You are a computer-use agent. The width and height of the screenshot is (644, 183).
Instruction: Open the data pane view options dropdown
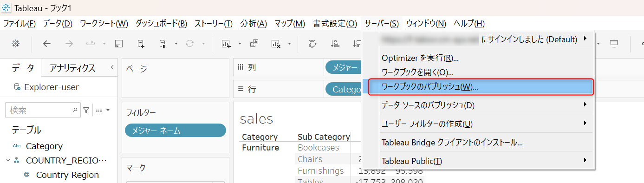tap(102, 110)
